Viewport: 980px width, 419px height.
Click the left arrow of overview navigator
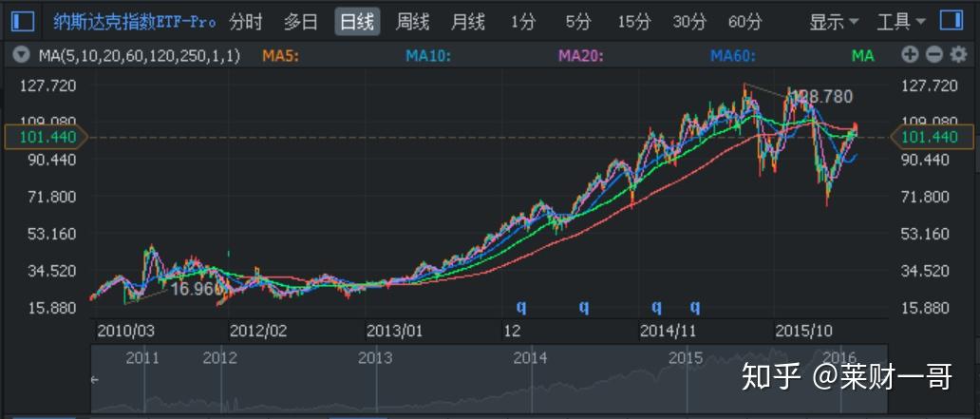[95, 379]
